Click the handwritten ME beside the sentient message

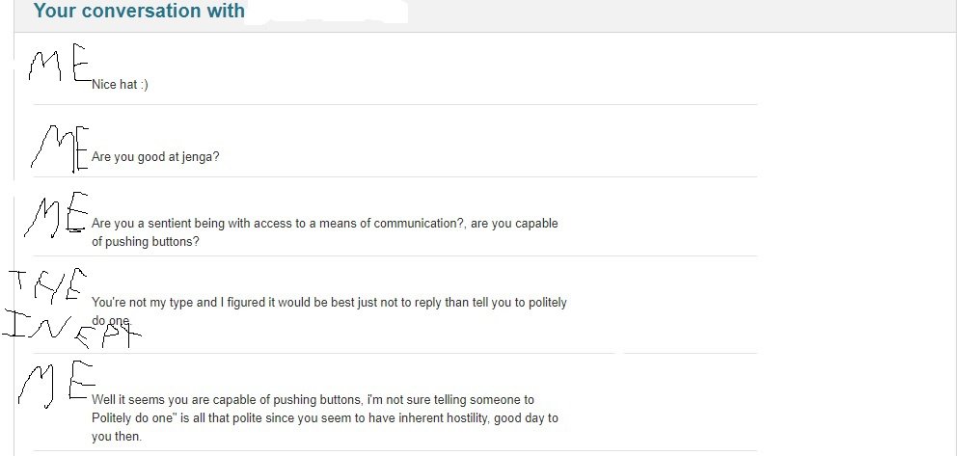(x=56, y=216)
